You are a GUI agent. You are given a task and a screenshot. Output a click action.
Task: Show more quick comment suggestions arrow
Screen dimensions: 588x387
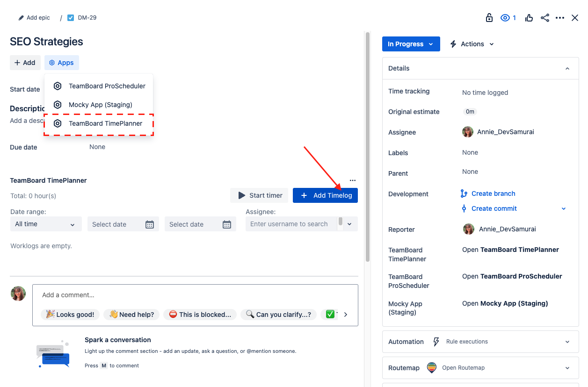pyautogui.click(x=346, y=315)
